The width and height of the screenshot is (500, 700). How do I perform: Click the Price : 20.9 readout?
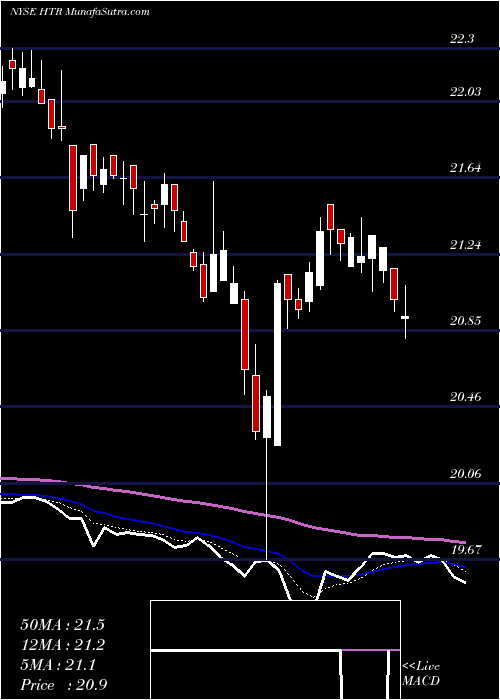click(63, 685)
